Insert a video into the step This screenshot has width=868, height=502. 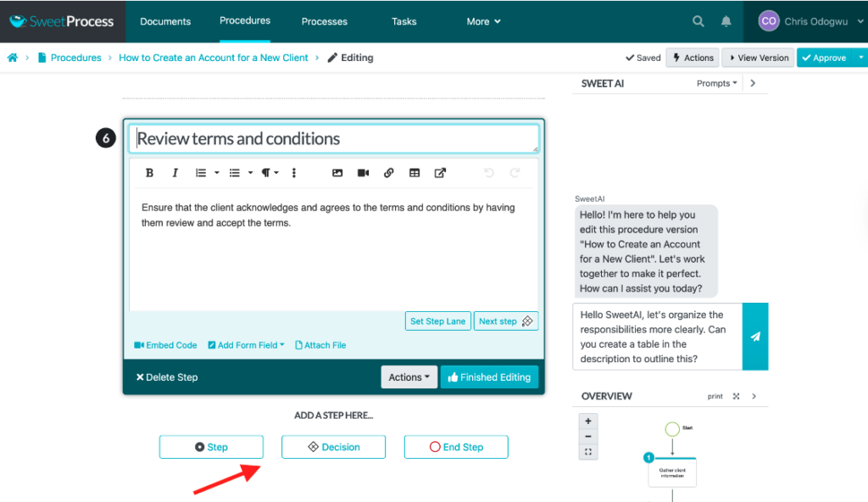coord(363,173)
